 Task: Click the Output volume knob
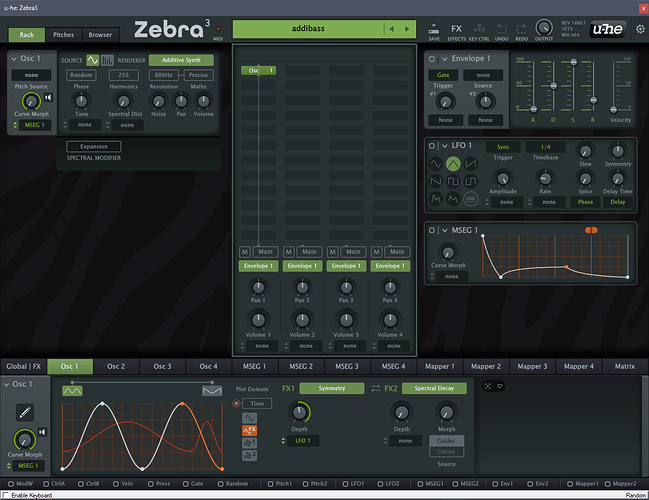pos(543,28)
